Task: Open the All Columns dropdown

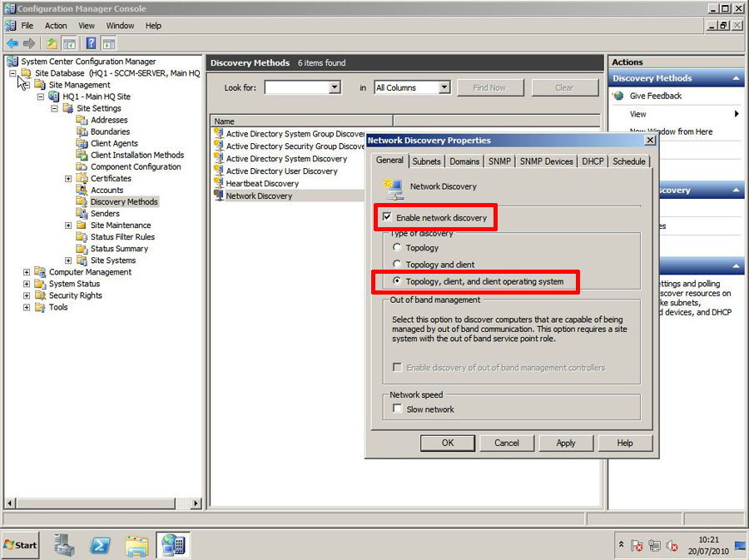Action: pos(444,87)
